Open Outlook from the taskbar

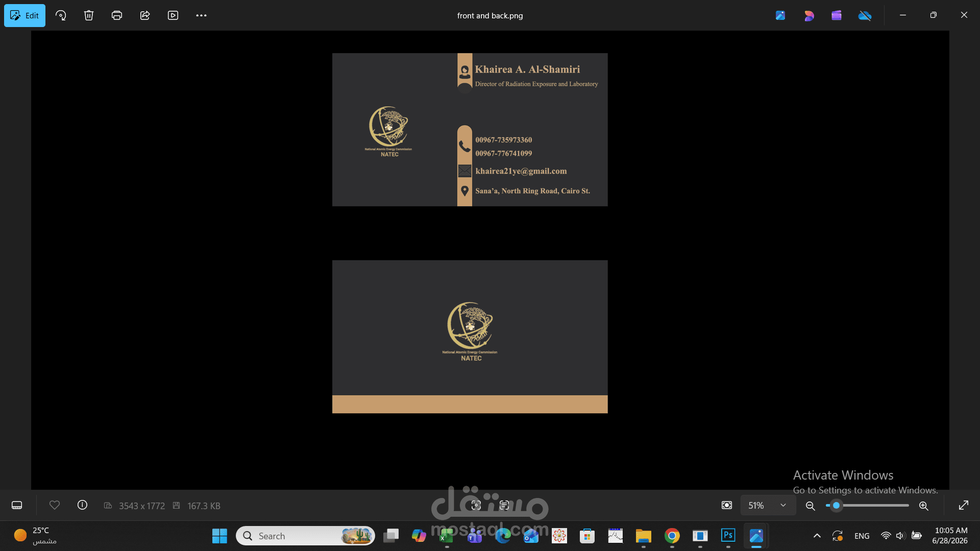pos(531,536)
